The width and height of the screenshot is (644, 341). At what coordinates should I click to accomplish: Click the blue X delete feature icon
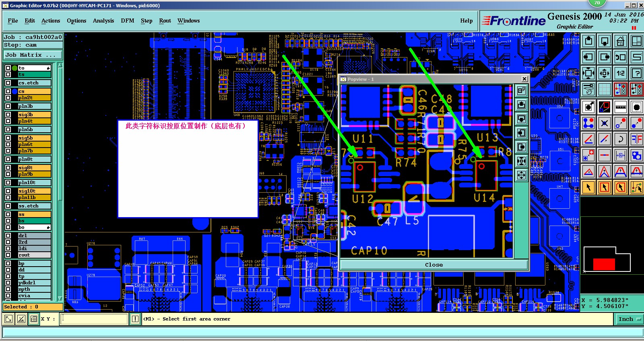605,123
